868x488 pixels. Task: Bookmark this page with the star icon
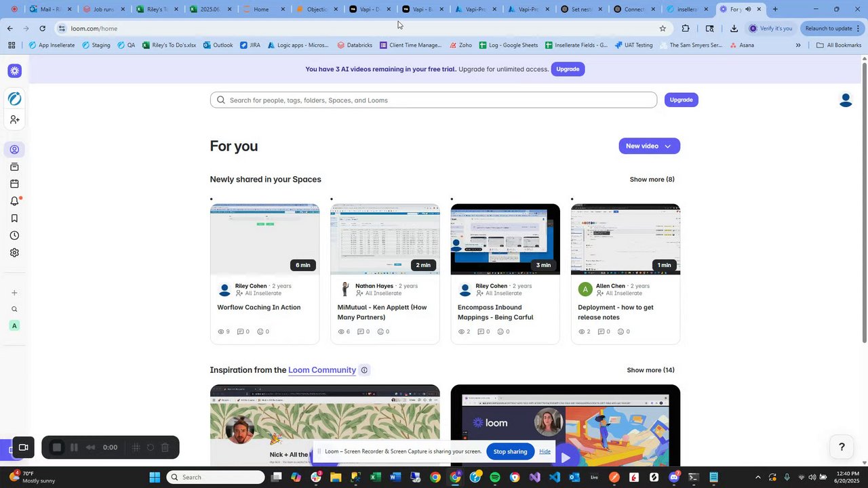[663, 28]
